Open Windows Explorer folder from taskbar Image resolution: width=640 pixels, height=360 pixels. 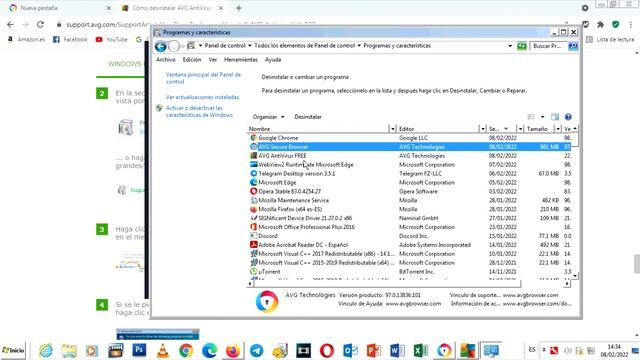point(69,351)
